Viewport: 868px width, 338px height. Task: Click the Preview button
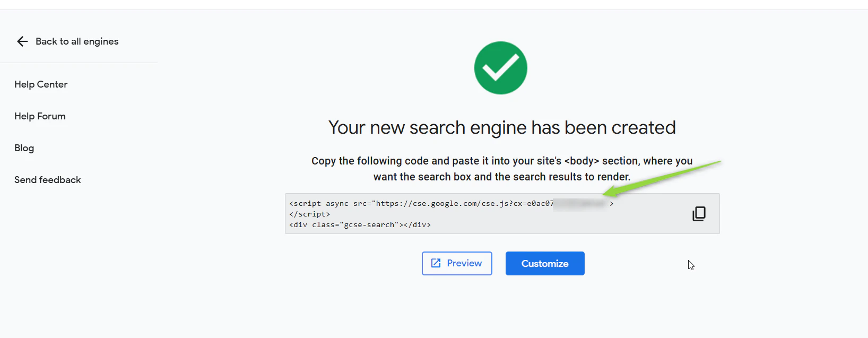click(x=457, y=263)
